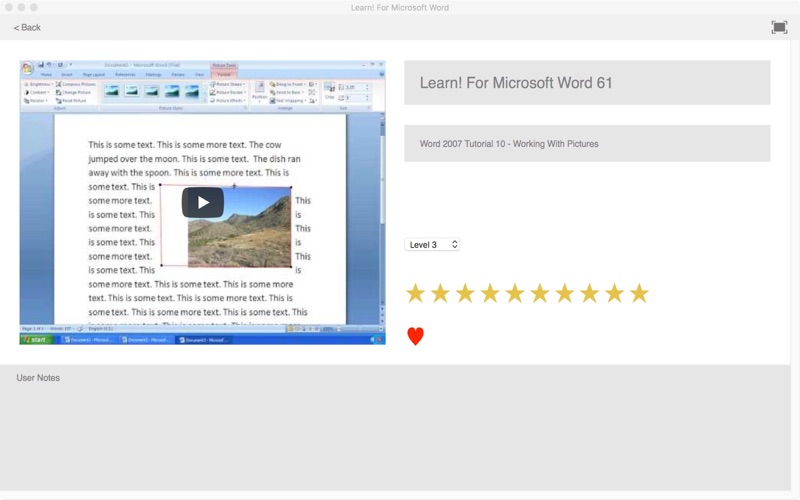Toggle fullscreen with the top-right frame icon
The width and height of the screenshot is (800, 500).
(x=779, y=27)
